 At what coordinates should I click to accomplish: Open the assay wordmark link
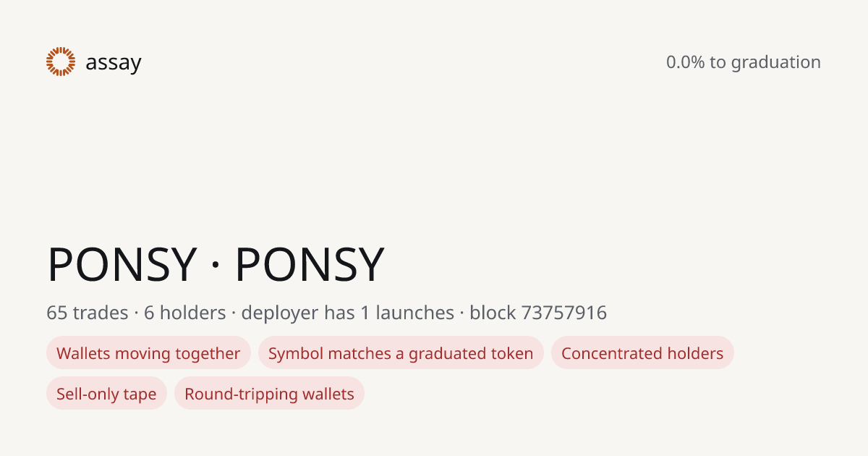point(114,64)
